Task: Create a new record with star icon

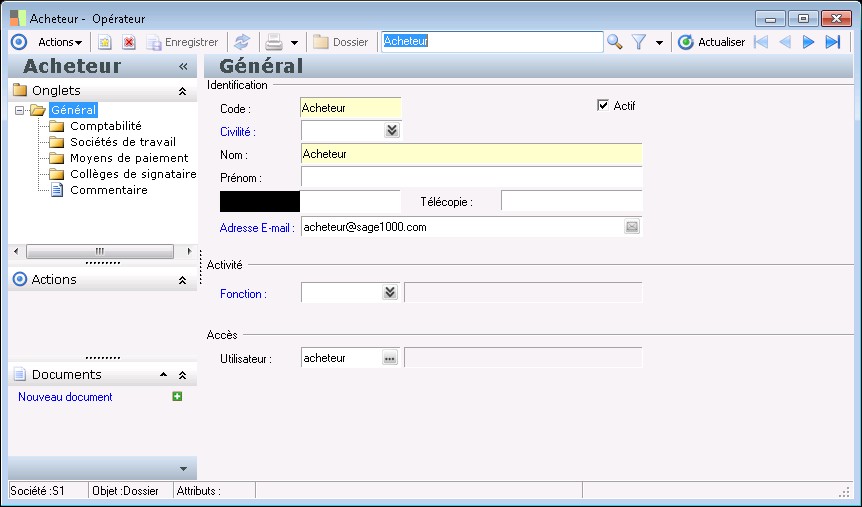Action: coord(104,42)
